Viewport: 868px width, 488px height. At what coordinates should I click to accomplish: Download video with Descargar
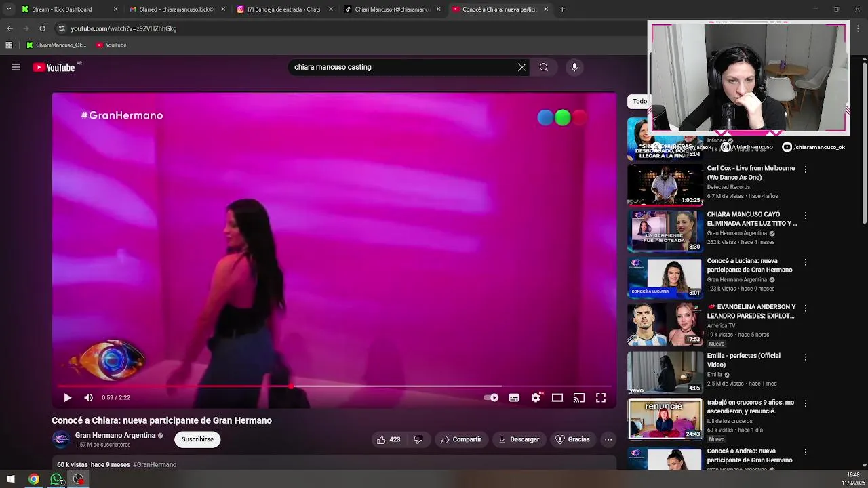point(519,439)
